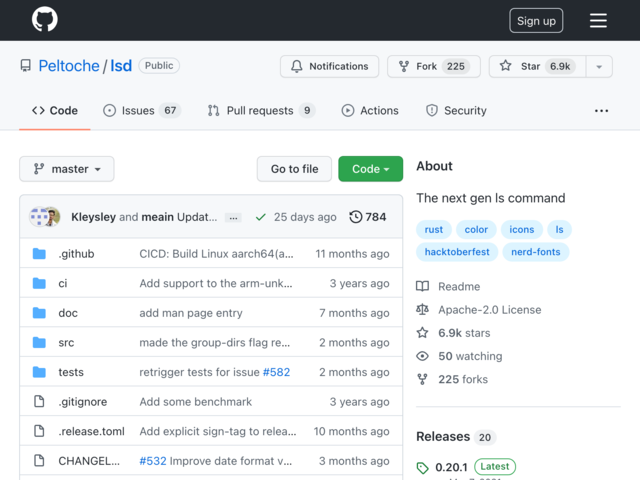
Task: Click the commit authors' avatar
Action: pos(45,217)
